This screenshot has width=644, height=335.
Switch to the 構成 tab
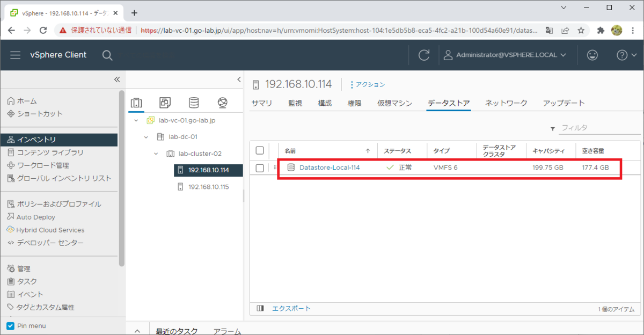point(325,103)
